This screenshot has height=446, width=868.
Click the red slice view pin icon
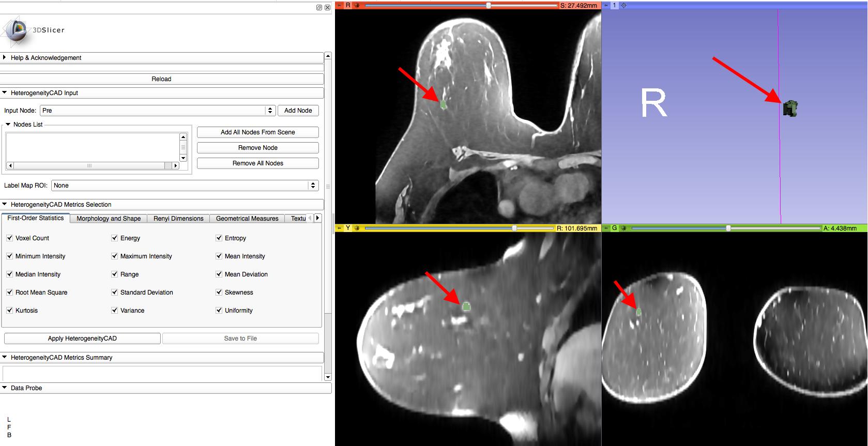tap(340, 5)
